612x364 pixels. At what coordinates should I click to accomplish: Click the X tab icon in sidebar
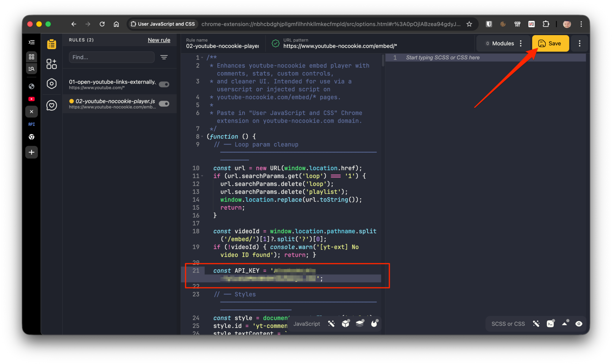click(32, 112)
